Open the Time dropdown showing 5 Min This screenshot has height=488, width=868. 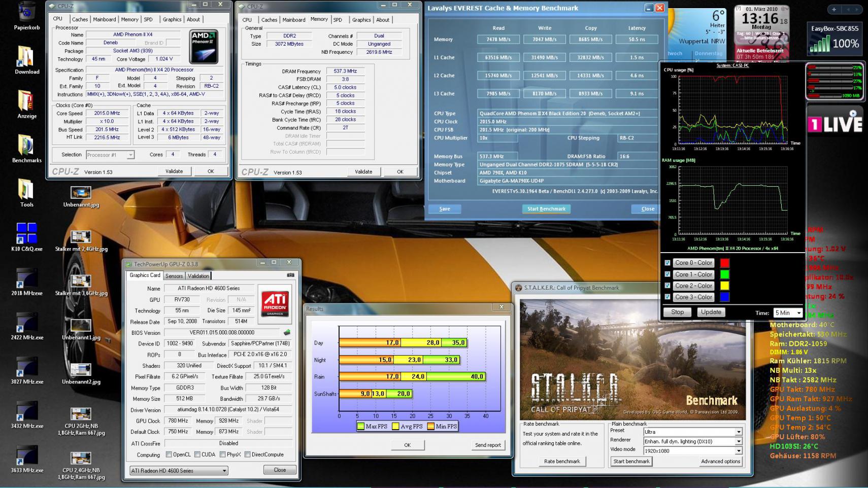[788, 313]
